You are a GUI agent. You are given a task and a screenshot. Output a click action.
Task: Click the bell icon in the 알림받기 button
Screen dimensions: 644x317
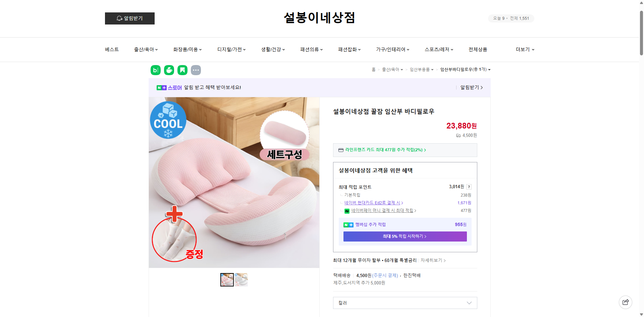pyautogui.click(x=119, y=18)
